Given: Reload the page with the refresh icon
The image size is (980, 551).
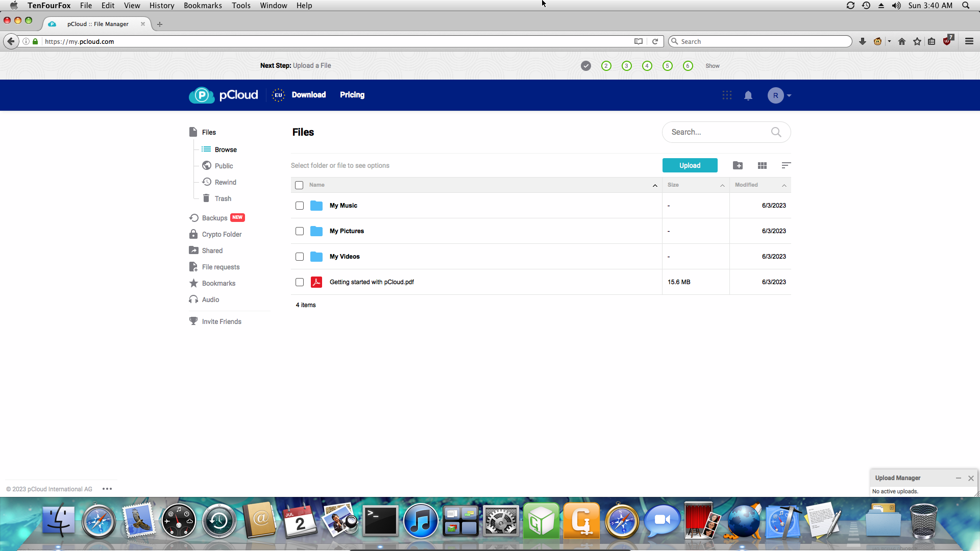Looking at the screenshot, I should coord(655,41).
